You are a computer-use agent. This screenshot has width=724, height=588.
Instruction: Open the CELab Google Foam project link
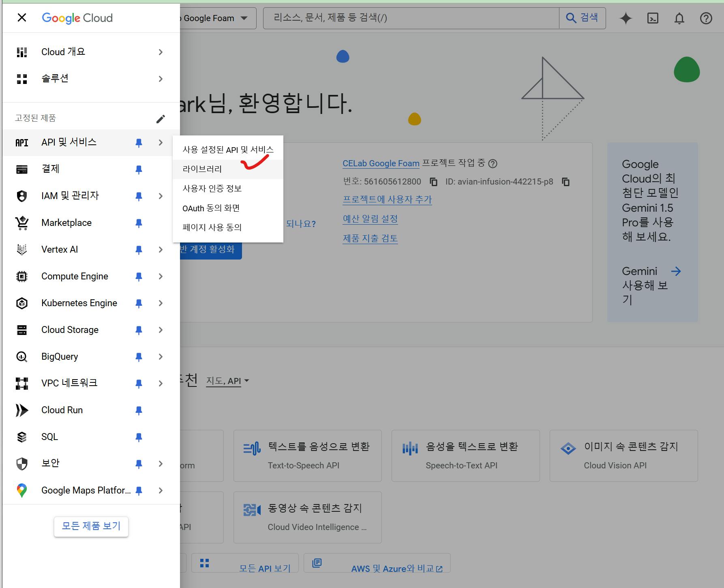coord(381,163)
